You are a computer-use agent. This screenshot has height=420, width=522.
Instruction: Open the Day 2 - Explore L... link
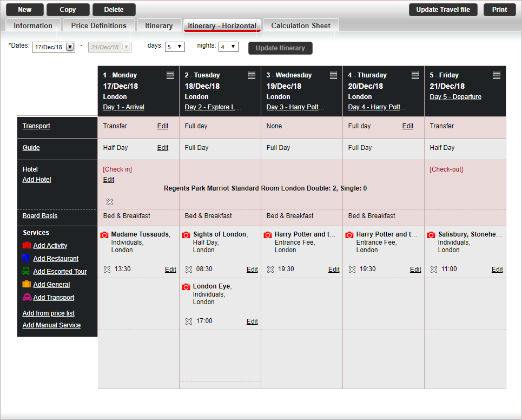(213, 107)
